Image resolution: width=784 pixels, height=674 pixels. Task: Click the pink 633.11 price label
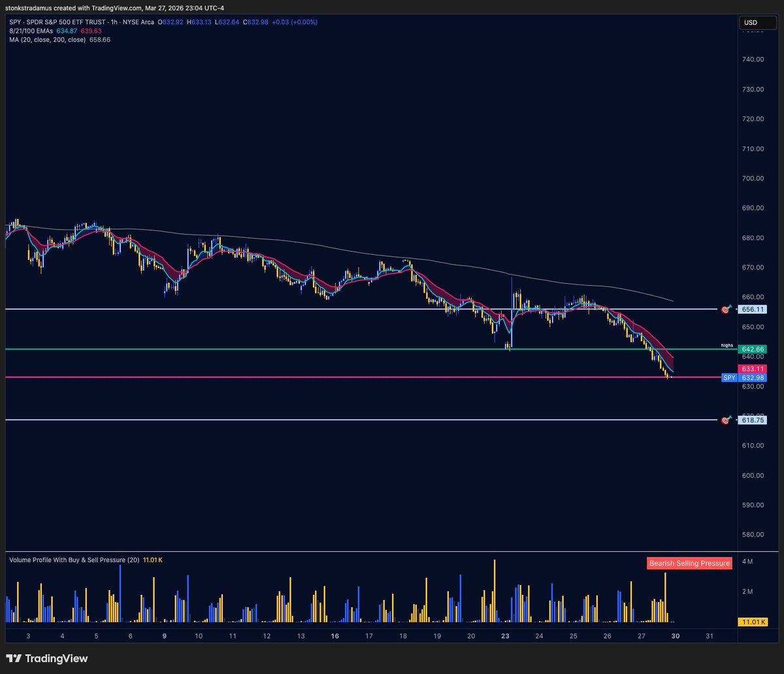[x=753, y=369]
